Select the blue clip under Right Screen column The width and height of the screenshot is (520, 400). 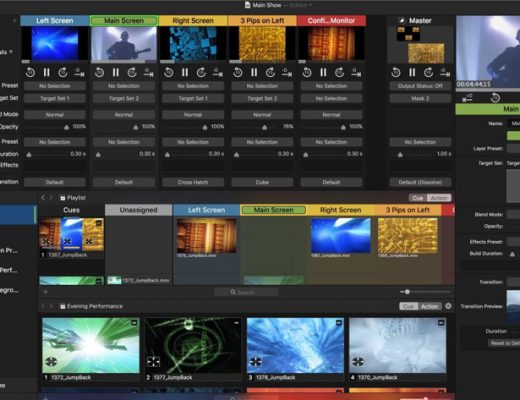[x=341, y=236]
